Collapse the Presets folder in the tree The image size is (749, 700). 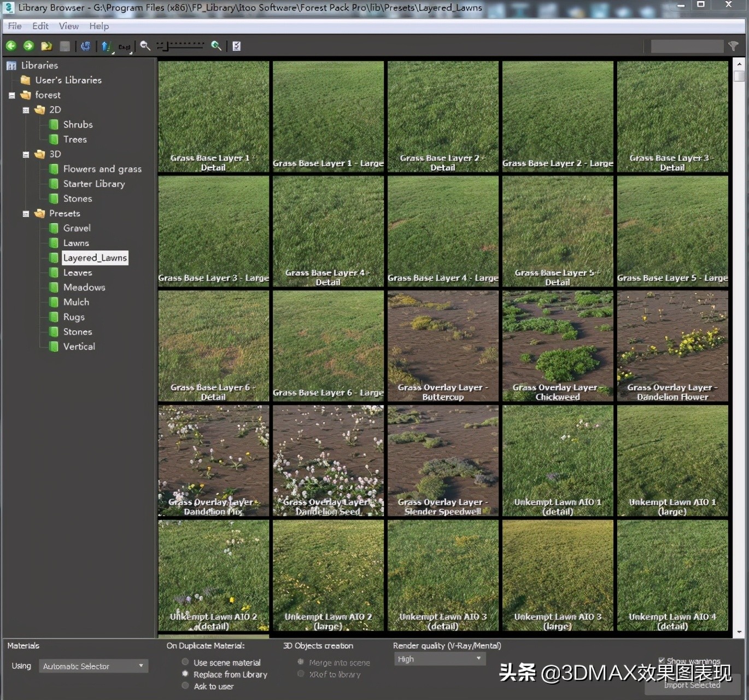pos(26,214)
